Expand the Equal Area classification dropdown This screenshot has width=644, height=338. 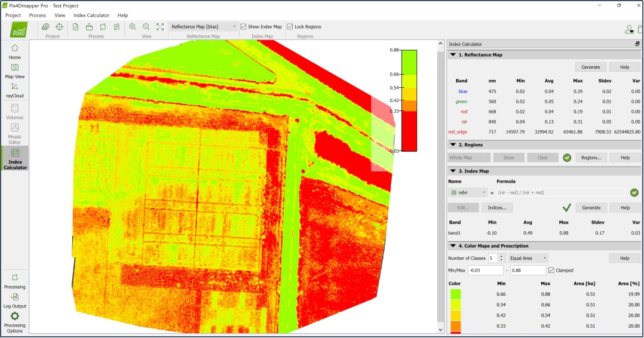pyautogui.click(x=528, y=258)
